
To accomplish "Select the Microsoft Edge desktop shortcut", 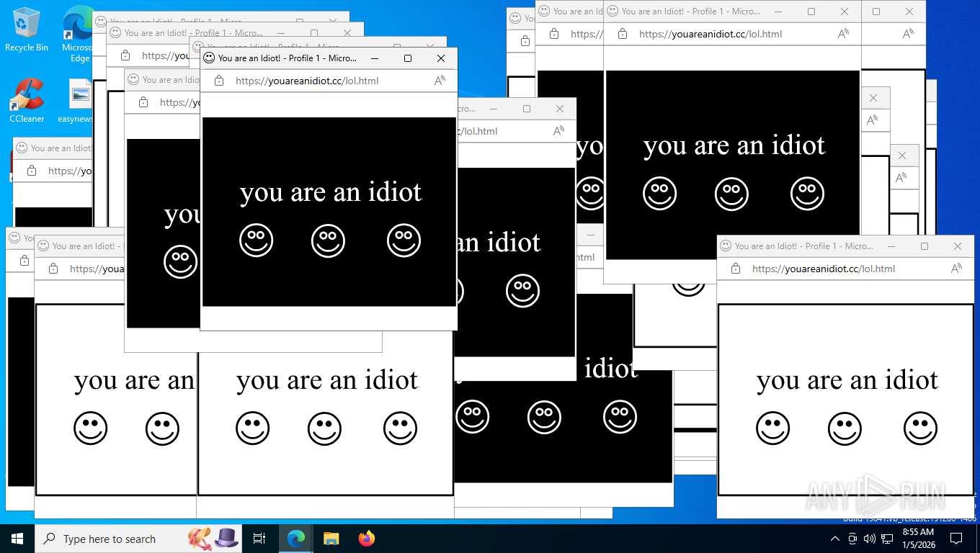I will 78,32.
